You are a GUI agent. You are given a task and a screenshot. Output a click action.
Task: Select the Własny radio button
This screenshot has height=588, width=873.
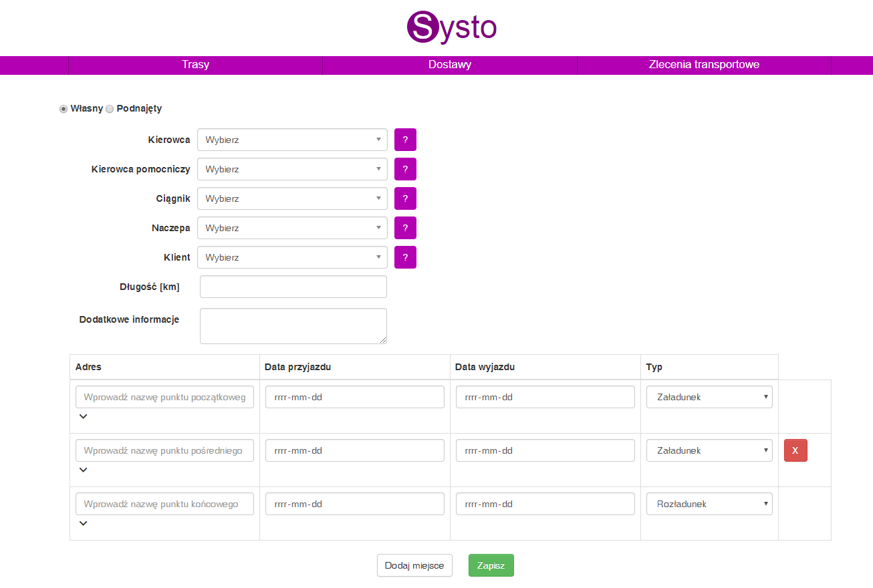[x=64, y=109]
